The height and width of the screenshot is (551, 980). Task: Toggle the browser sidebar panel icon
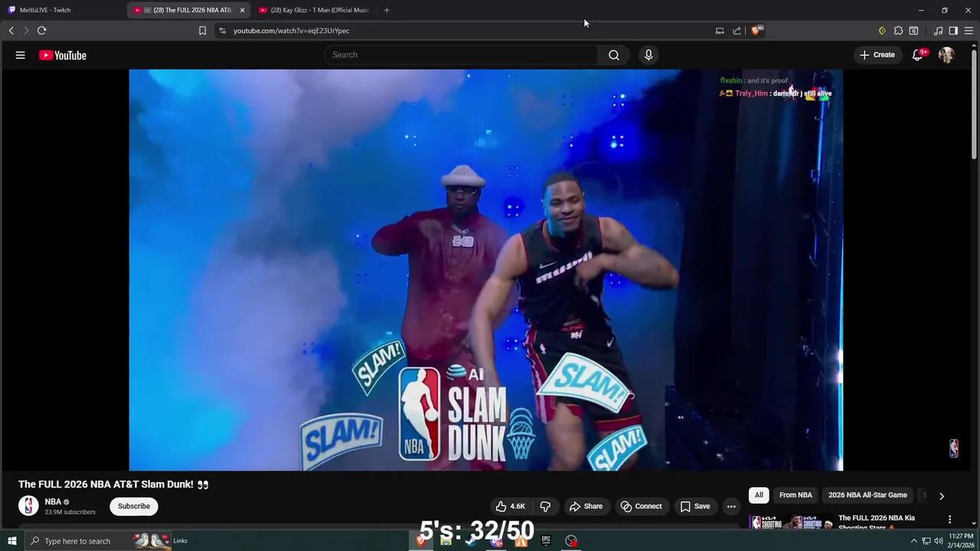953,31
